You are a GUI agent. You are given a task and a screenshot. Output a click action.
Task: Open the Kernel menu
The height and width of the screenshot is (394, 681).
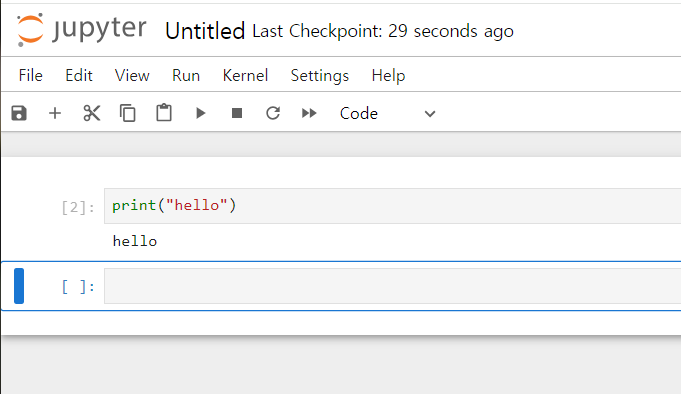(x=245, y=76)
